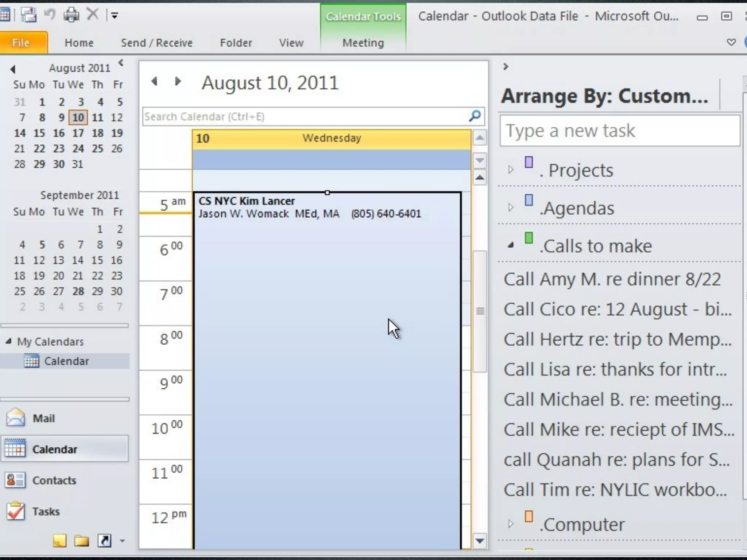Click the Type a new task field

point(619,131)
